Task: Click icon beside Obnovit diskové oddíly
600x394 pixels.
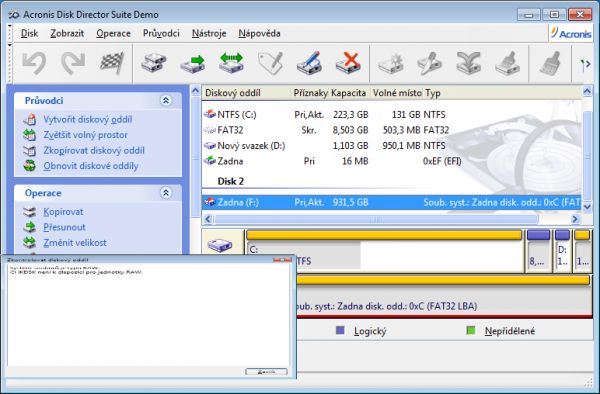Action: tap(29, 166)
